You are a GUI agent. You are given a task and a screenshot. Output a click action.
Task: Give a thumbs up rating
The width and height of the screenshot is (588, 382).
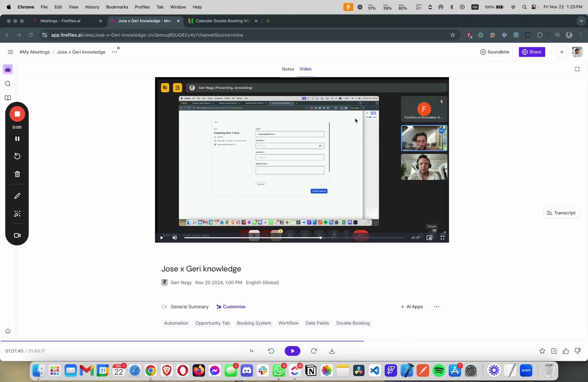565,351
